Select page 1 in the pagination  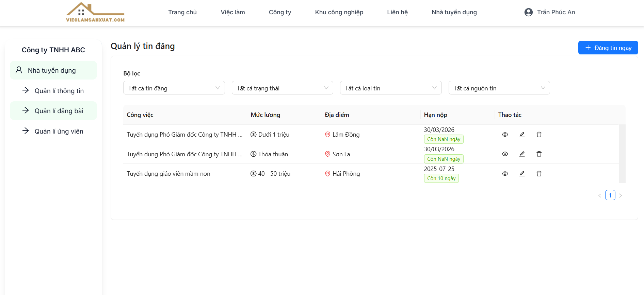pos(610,195)
